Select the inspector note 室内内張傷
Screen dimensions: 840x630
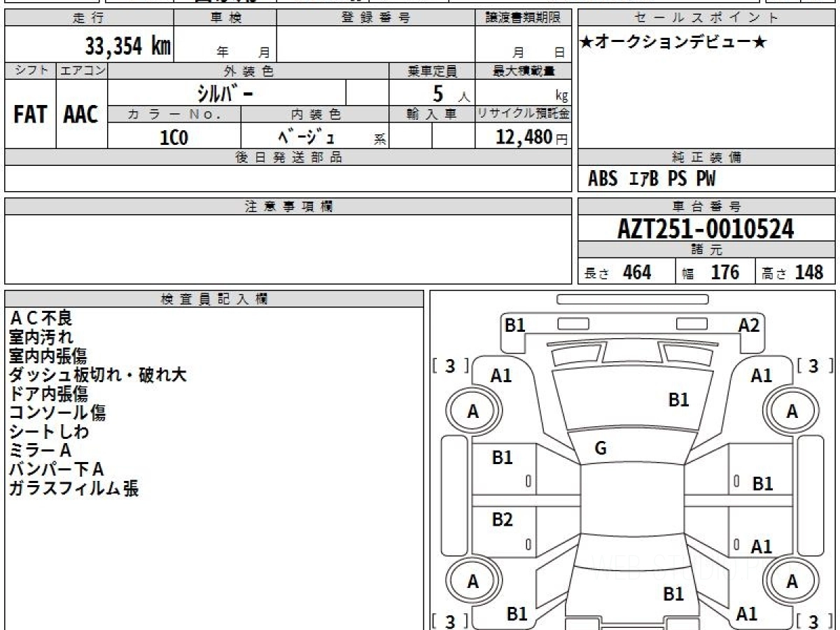tap(48, 356)
